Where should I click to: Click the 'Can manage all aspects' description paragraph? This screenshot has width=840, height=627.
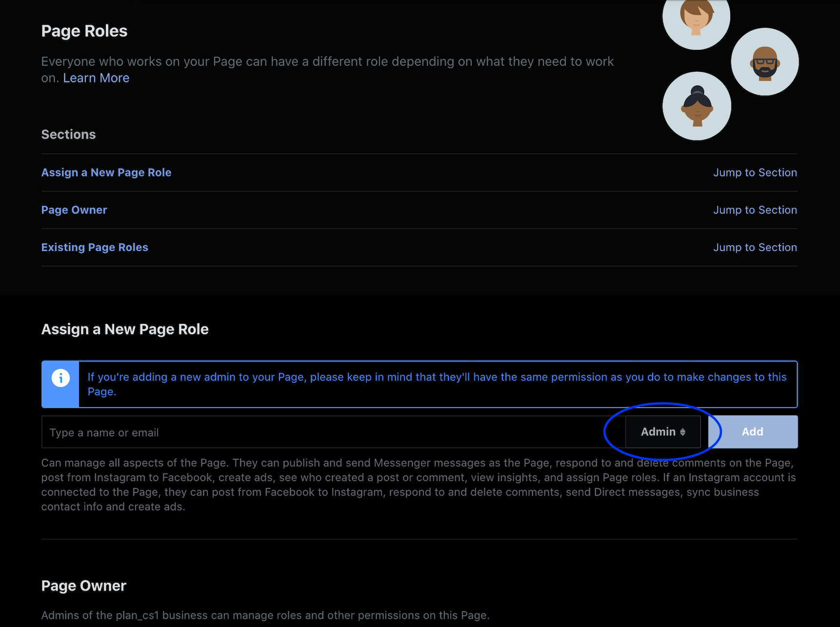[419, 485]
